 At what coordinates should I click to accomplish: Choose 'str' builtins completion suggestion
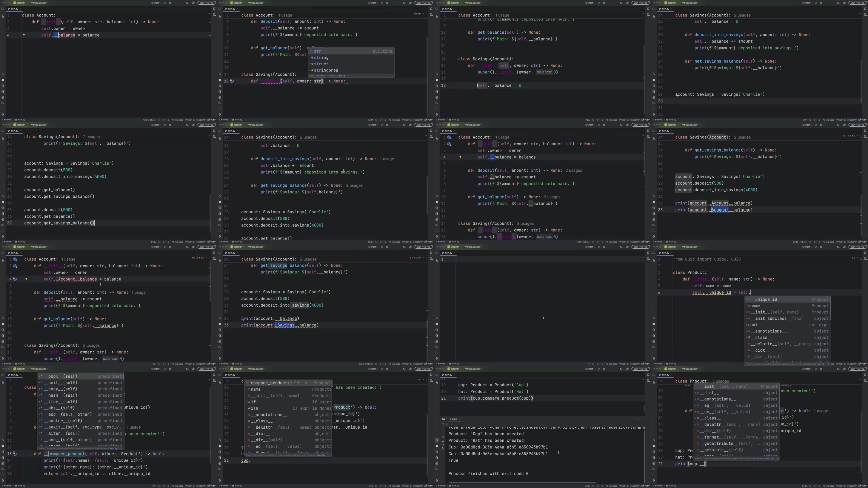(x=351, y=51)
